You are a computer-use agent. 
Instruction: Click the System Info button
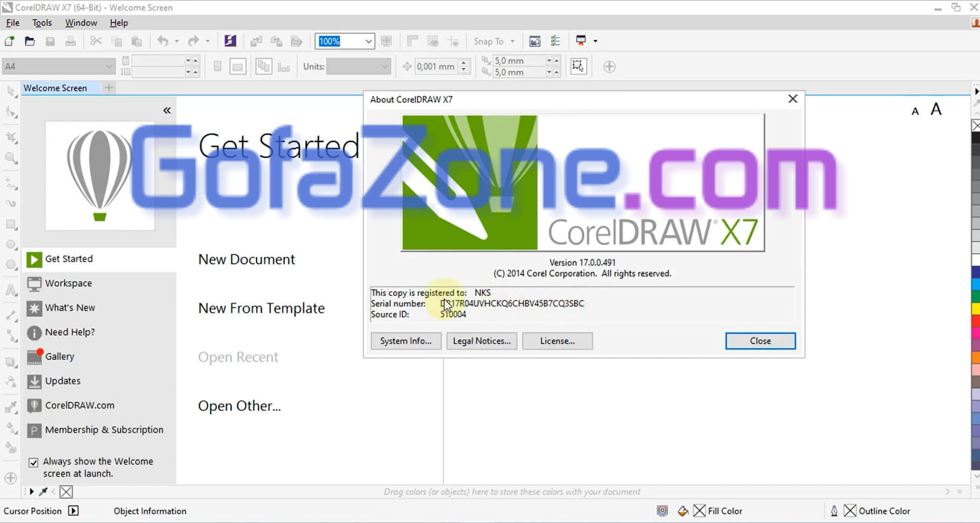point(405,341)
